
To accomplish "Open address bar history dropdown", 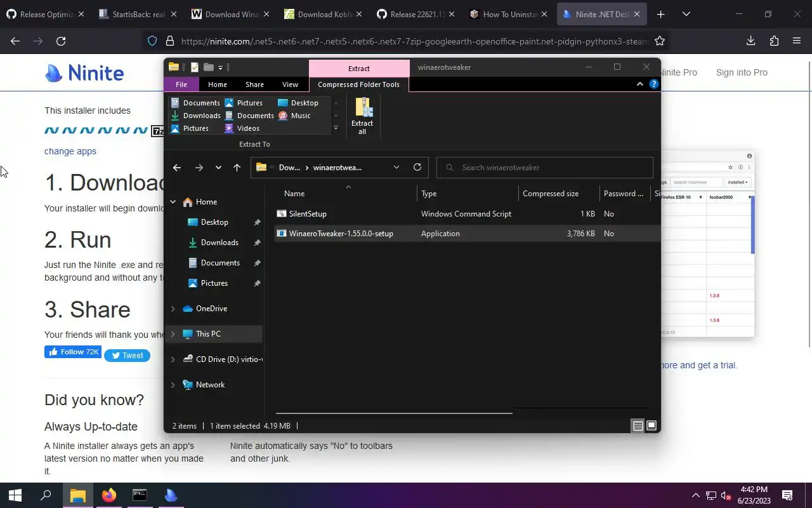I will tap(396, 168).
